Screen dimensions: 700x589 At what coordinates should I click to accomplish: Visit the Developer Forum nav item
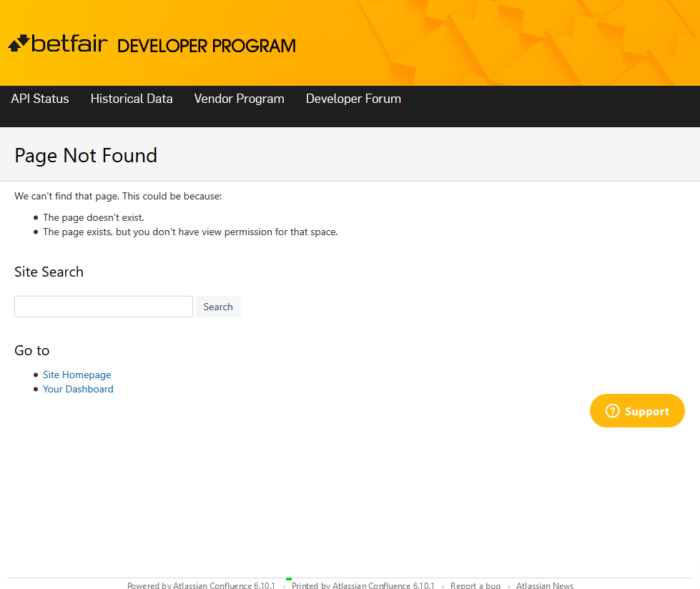coord(353,99)
